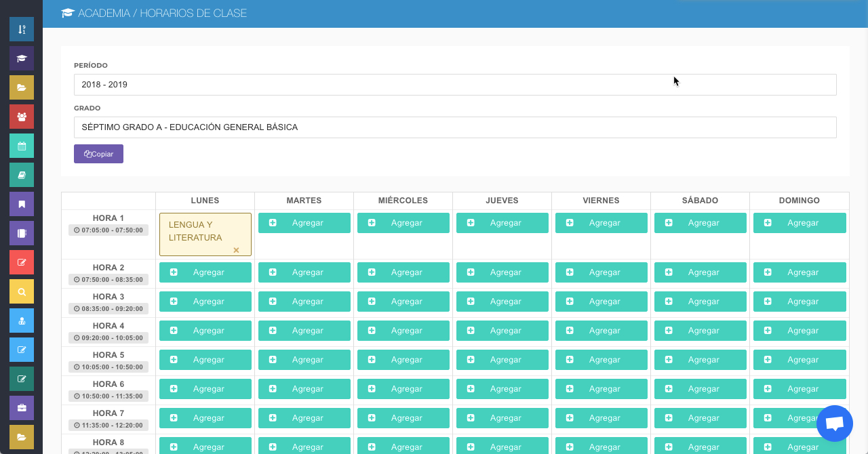The image size is (868, 454).
Task: Add a class for Domingo at Hora 5
Action: (799, 360)
